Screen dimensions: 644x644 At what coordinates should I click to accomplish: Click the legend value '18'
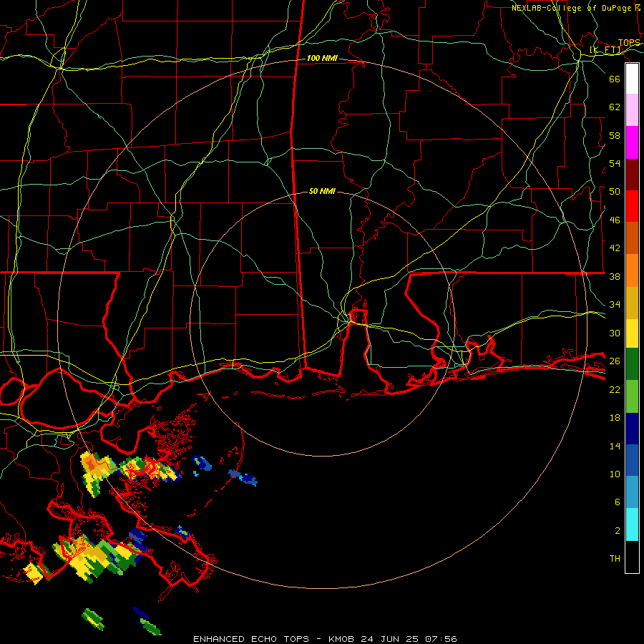click(615, 418)
